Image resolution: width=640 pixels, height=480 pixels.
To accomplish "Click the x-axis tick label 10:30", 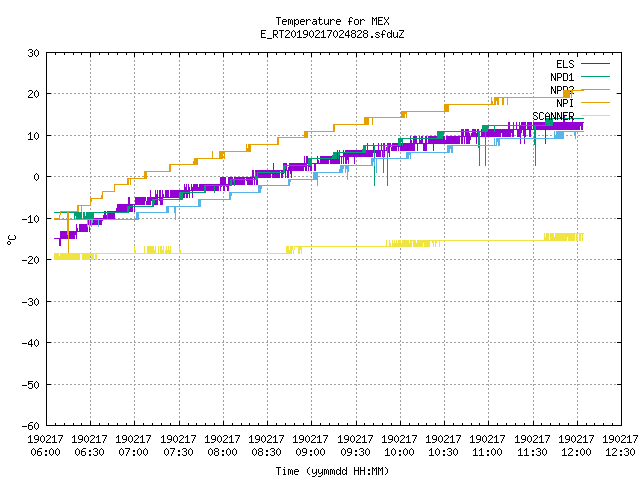I will (x=444, y=452).
